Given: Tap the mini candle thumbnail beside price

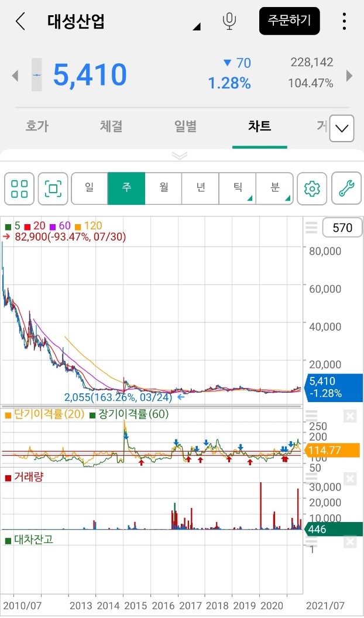Looking at the screenshot, I should [x=37, y=75].
